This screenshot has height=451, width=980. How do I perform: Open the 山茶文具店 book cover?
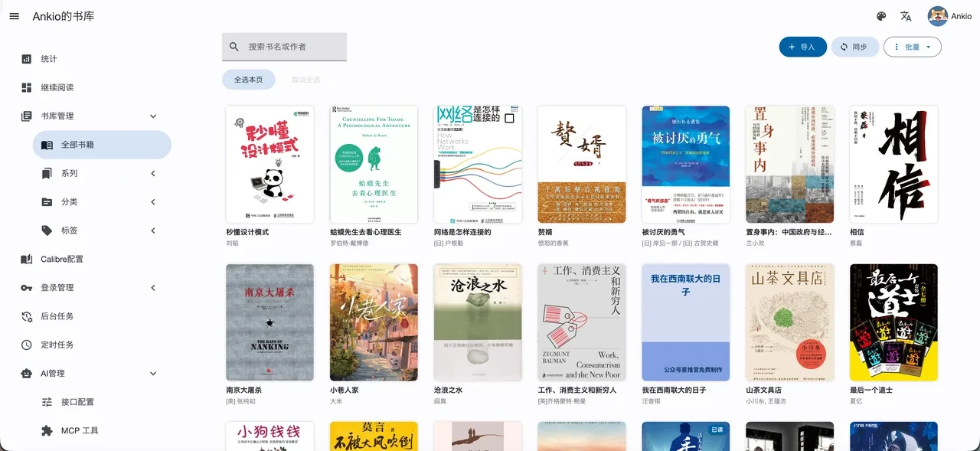[789, 322]
